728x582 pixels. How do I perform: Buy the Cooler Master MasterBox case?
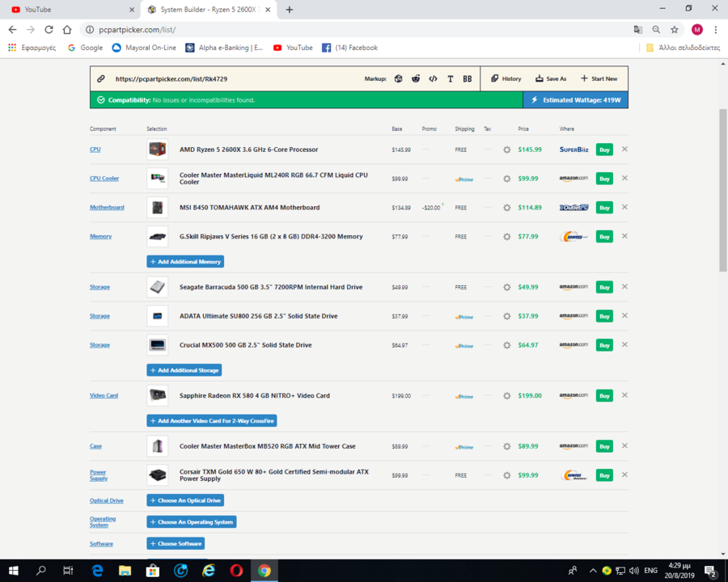pos(604,446)
